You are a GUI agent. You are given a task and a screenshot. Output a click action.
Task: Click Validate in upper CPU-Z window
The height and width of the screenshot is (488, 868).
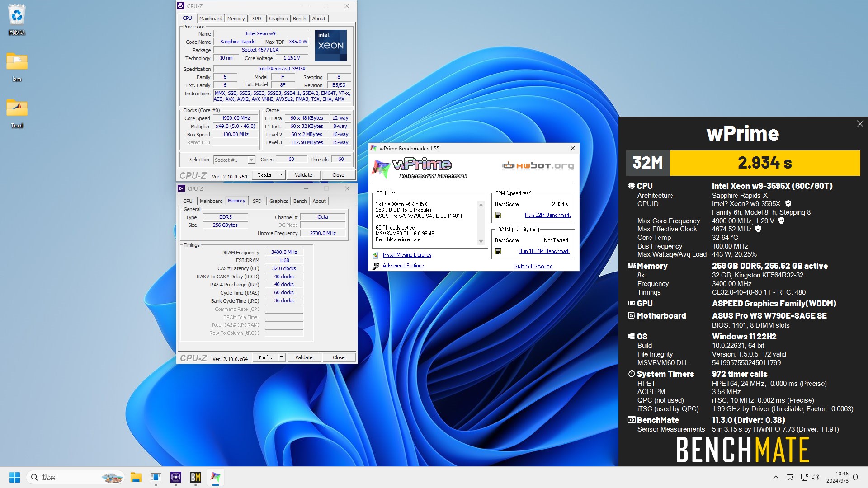click(x=303, y=175)
